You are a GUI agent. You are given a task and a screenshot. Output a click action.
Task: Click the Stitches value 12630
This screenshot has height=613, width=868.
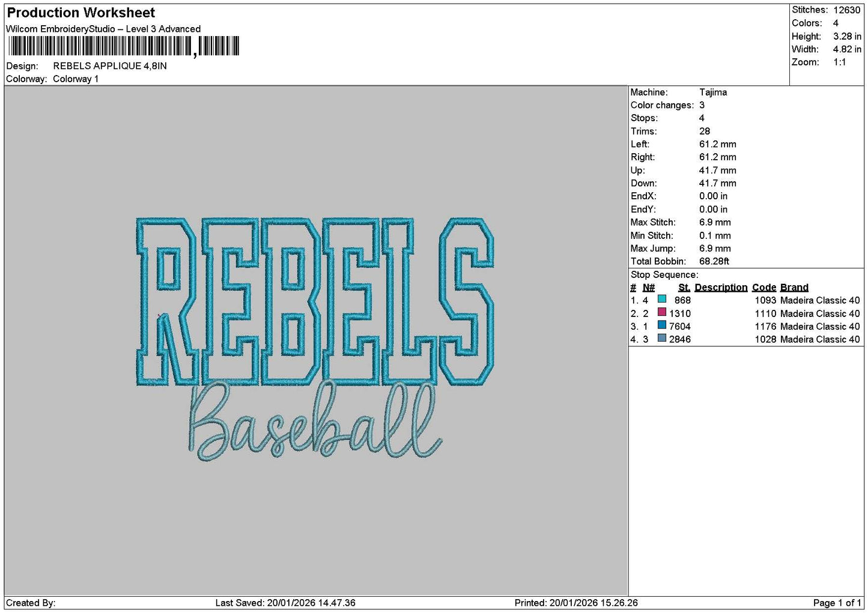847,10
